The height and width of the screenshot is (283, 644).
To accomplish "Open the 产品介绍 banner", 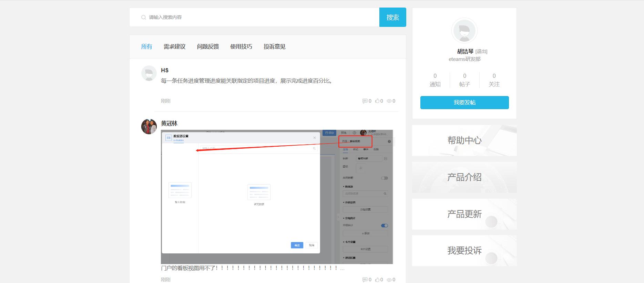I will (464, 177).
